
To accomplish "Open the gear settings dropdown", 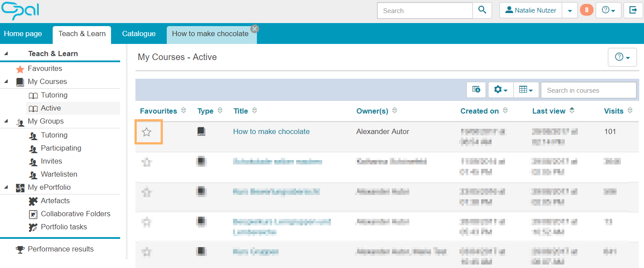I will click(x=501, y=90).
